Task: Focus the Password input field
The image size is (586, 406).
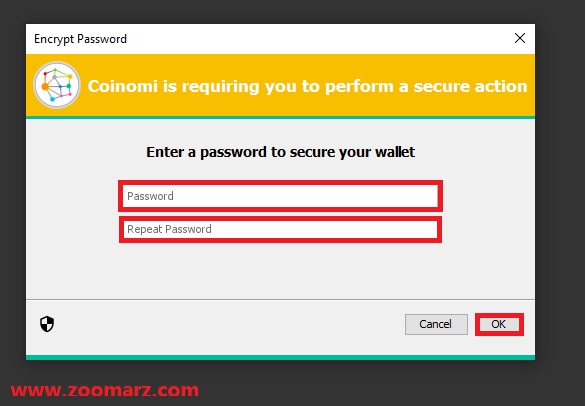Action: tap(280, 196)
